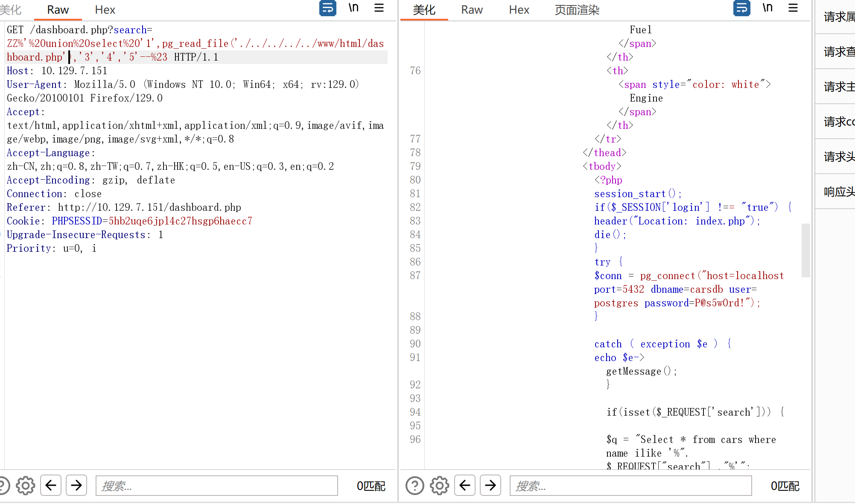Click 0匹配 match count in request panel
Viewport: 855px width, 504px height.
[371, 486]
